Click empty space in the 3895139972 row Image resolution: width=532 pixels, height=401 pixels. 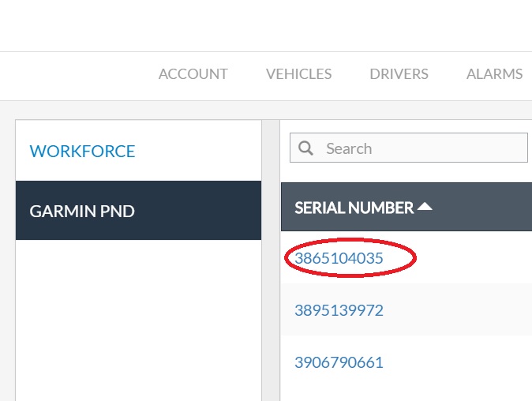(x=474, y=310)
